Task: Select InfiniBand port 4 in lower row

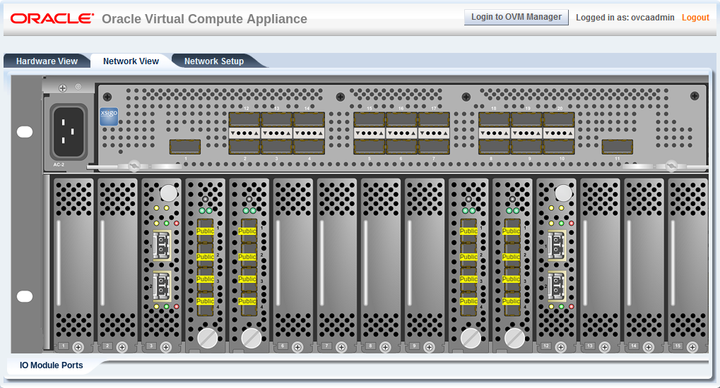Action: pyautogui.click(x=309, y=147)
